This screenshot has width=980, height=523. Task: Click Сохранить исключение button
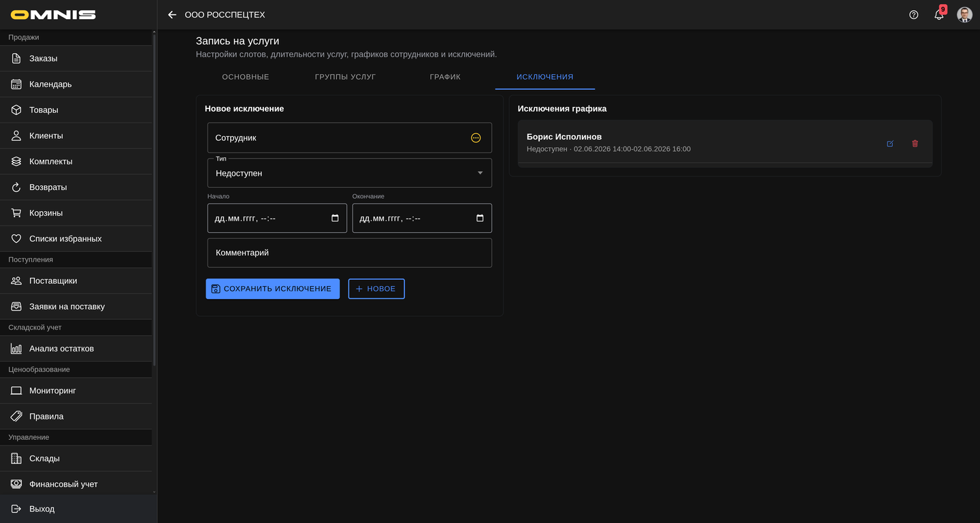[273, 289]
